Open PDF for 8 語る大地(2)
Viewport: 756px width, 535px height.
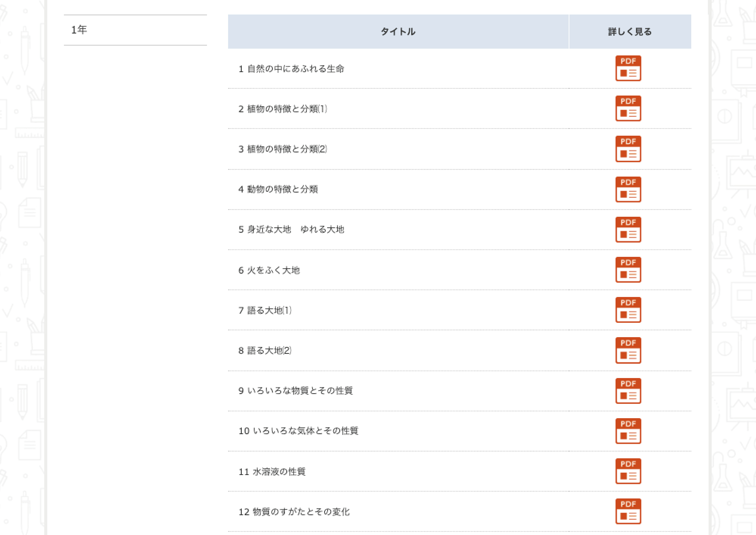click(x=628, y=350)
